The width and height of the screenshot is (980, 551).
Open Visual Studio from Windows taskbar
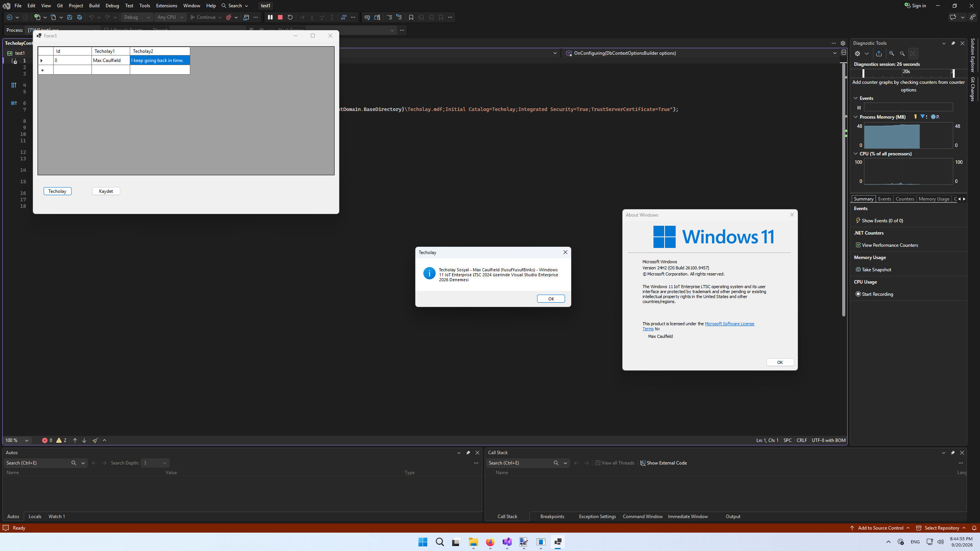point(507,542)
